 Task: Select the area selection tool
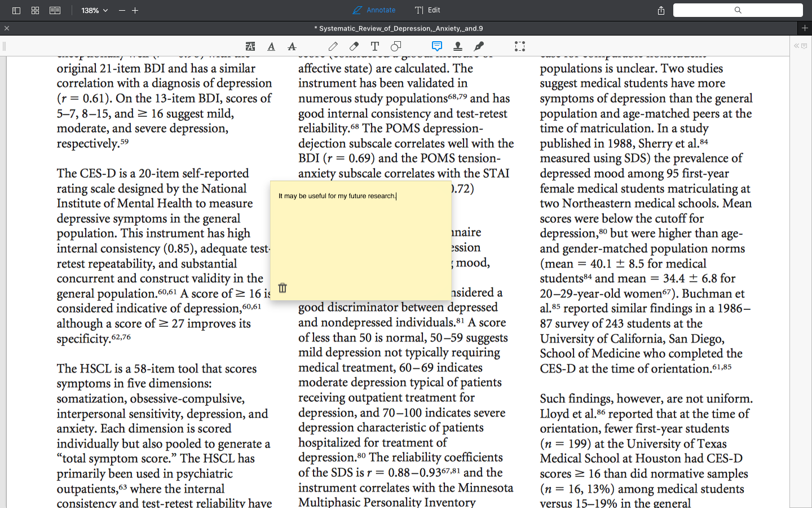[520, 46]
